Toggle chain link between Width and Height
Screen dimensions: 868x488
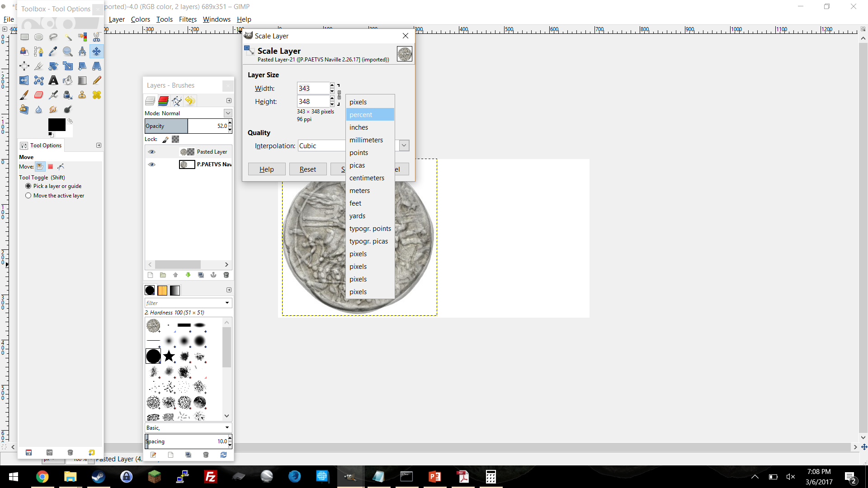pyautogui.click(x=339, y=95)
